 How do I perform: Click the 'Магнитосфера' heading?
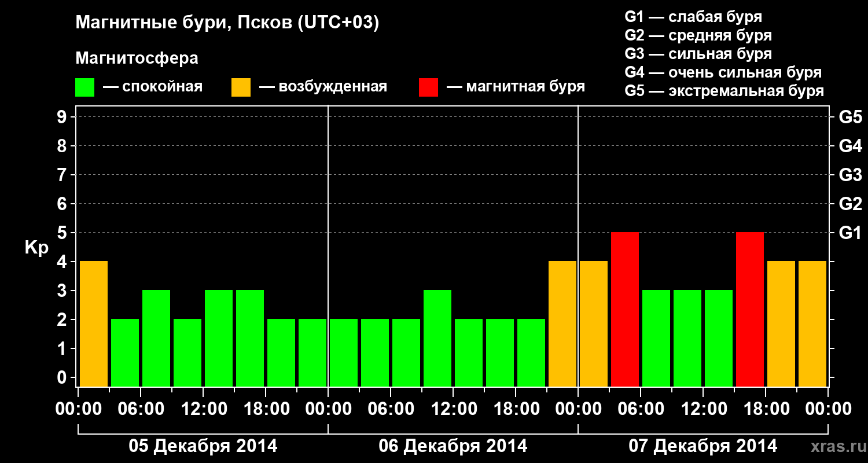[137, 58]
